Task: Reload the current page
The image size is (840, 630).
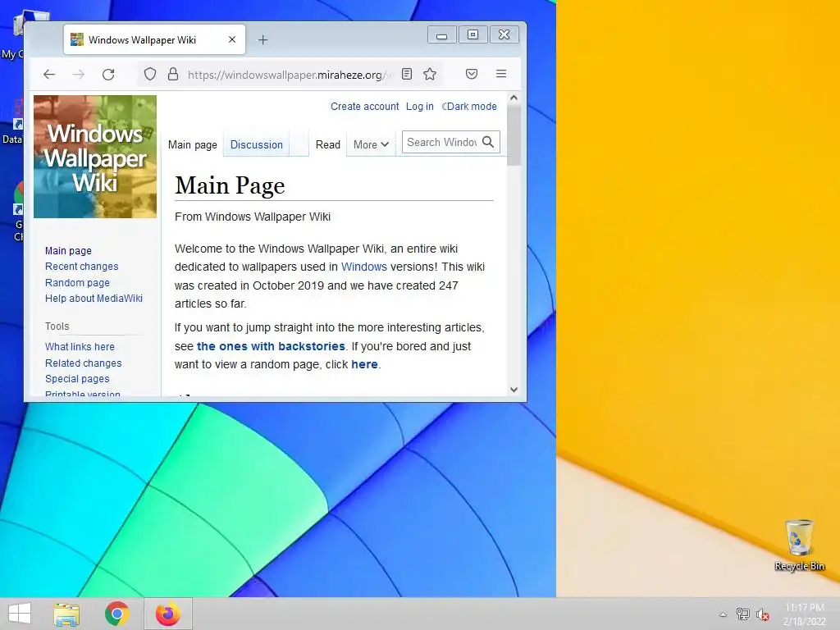Action: pyautogui.click(x=108, y=75)
